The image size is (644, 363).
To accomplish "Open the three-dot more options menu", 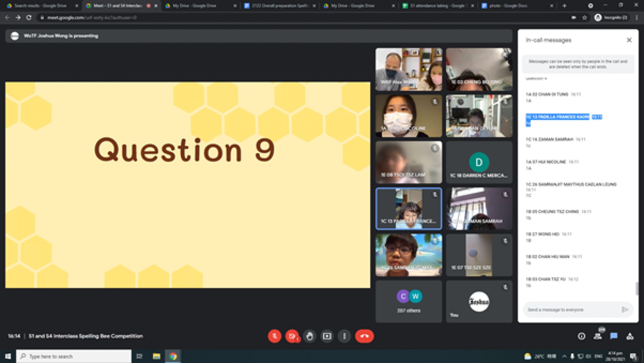I will (x=344, y=336).
